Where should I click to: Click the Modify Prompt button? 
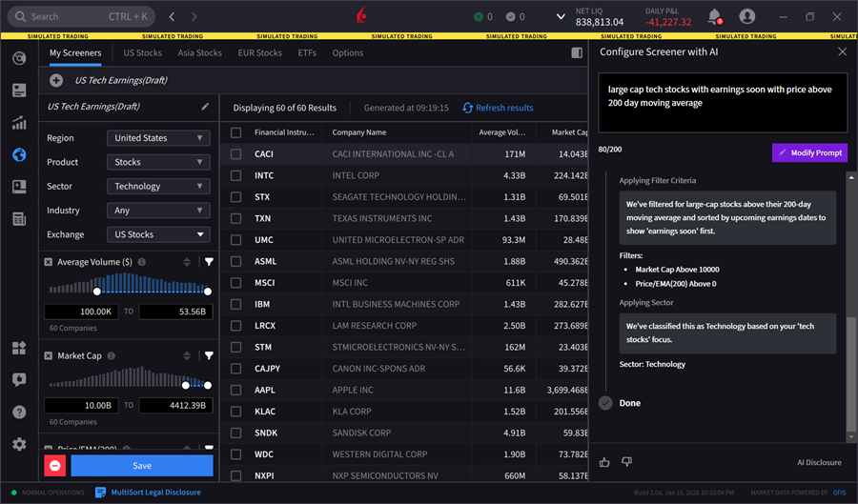(x=809, y=152)
